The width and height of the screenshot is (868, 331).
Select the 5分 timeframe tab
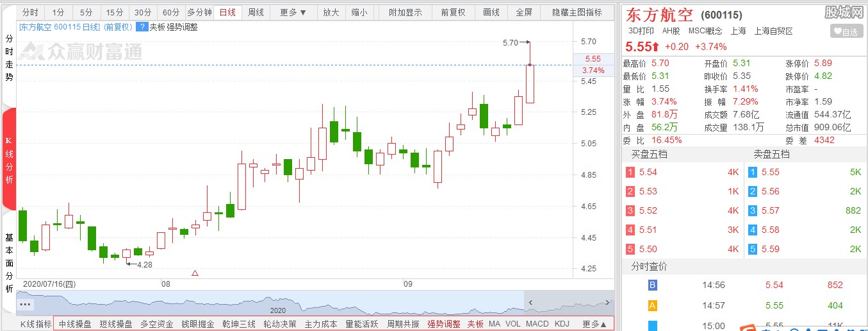[86, 12]
